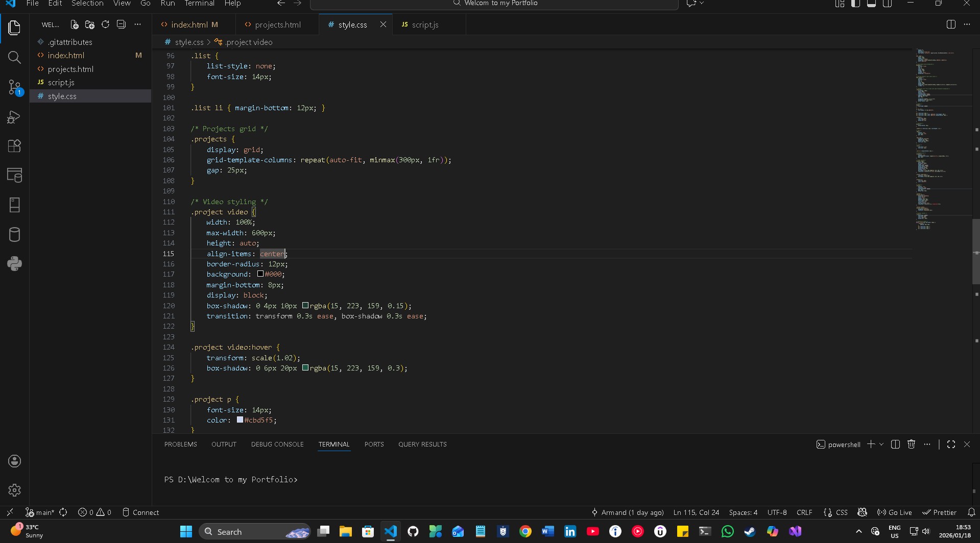
Task: Toggle the terminal panel to maximize
Action: (x=951, y=444)
